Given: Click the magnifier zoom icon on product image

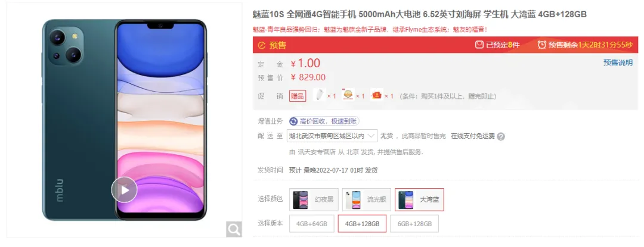Looking at the screenshot, I should pos(234,229).
